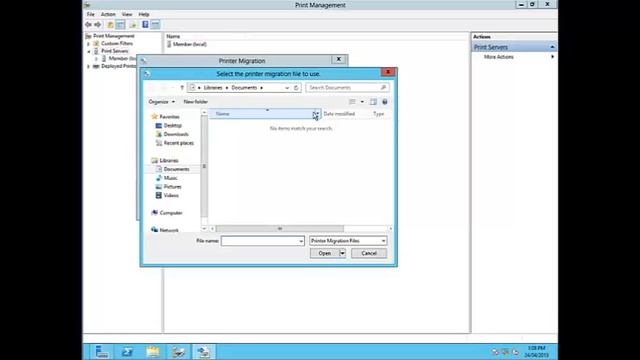Toggle the Show/Hide Action Pane toolbar icon
The height and width of the screenshot is (360, 640).
(156, 24)
